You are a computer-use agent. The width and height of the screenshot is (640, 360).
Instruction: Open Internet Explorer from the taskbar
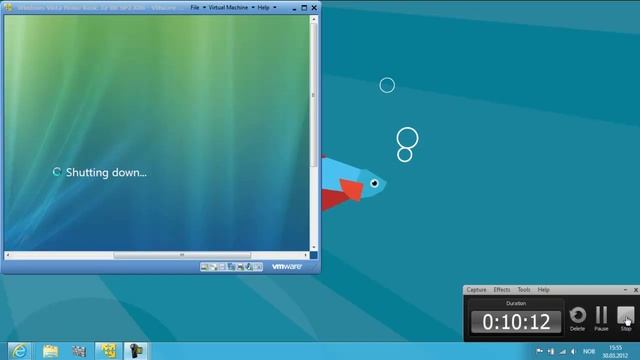[19, 351]
